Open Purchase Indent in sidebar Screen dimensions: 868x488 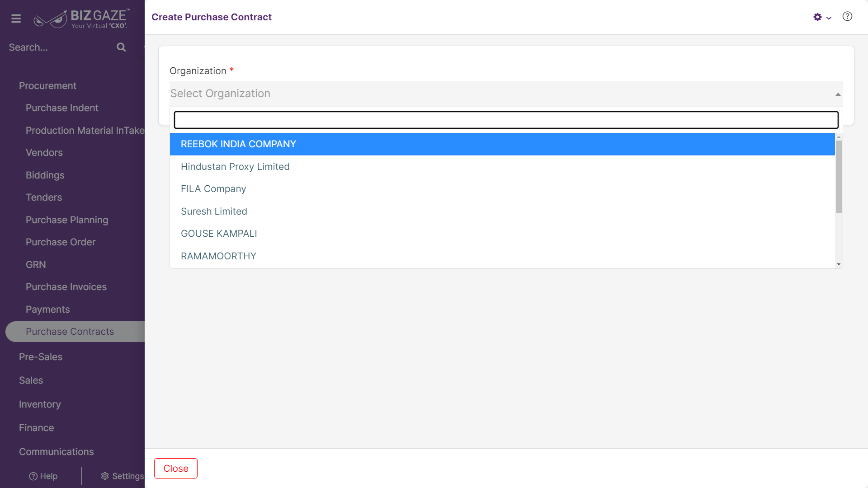(x=62, y=108)
